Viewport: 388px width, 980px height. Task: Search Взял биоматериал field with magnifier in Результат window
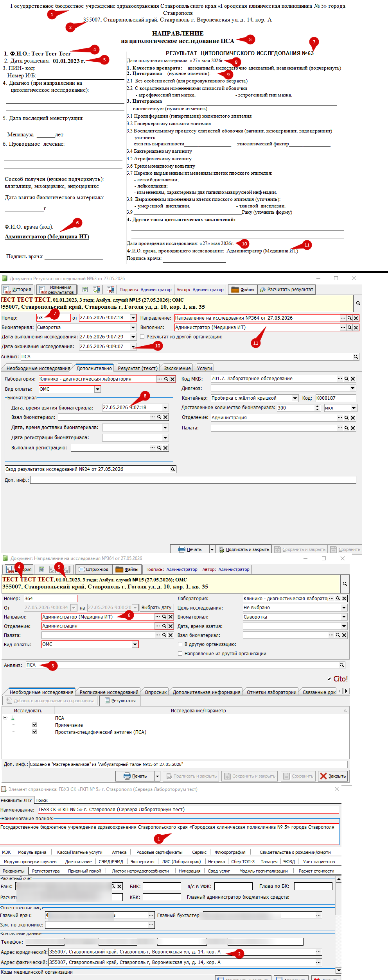pyautogui.click(x=159, y=417)
